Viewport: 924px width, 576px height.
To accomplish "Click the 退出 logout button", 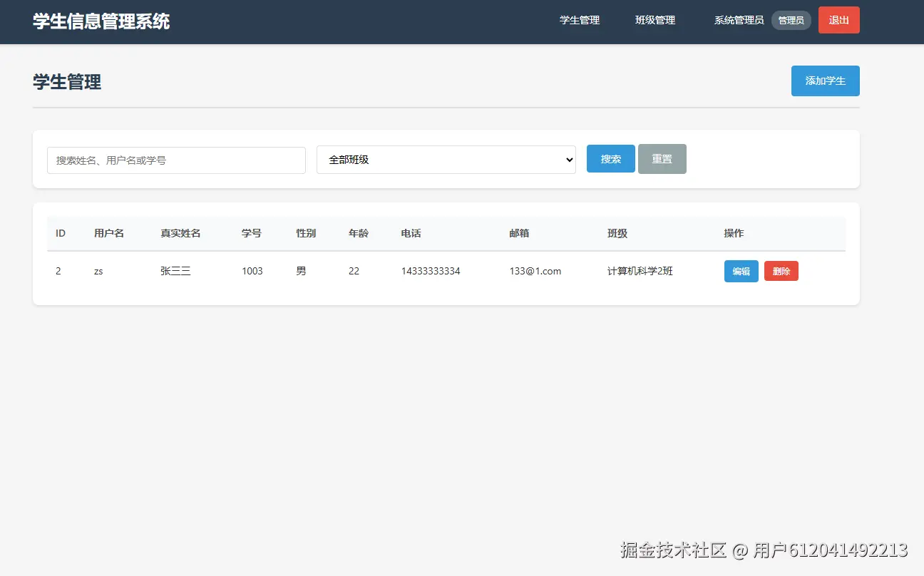I will 838,20.
